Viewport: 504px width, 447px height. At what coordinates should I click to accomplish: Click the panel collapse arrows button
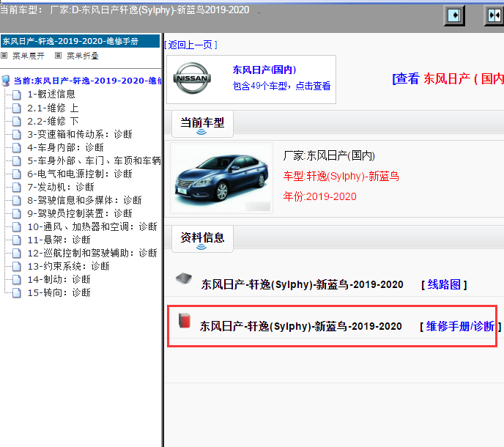tap(494, 15)
